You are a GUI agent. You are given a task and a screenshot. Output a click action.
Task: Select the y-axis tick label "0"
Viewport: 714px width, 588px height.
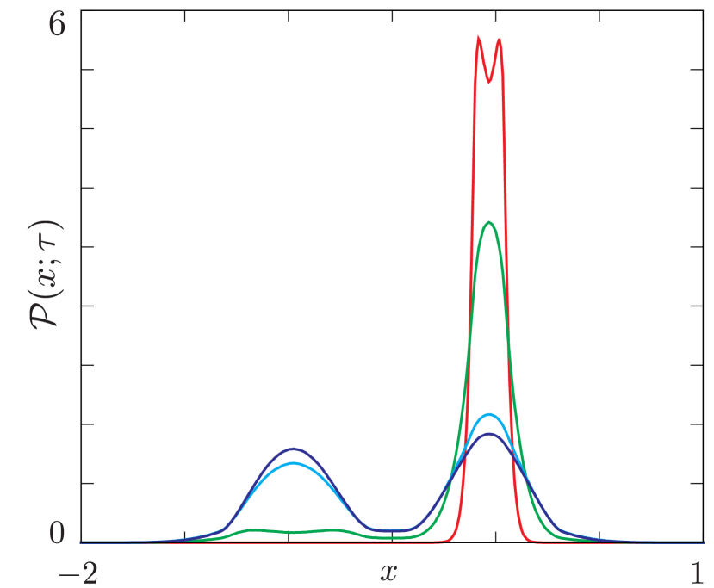[x=57, y=535]
